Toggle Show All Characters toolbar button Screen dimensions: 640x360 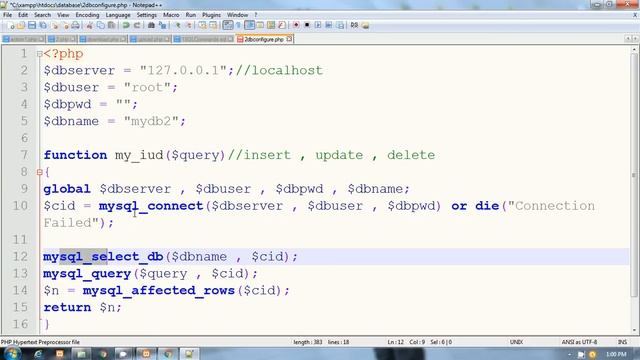pyautogui.click(x=238, y=25)
